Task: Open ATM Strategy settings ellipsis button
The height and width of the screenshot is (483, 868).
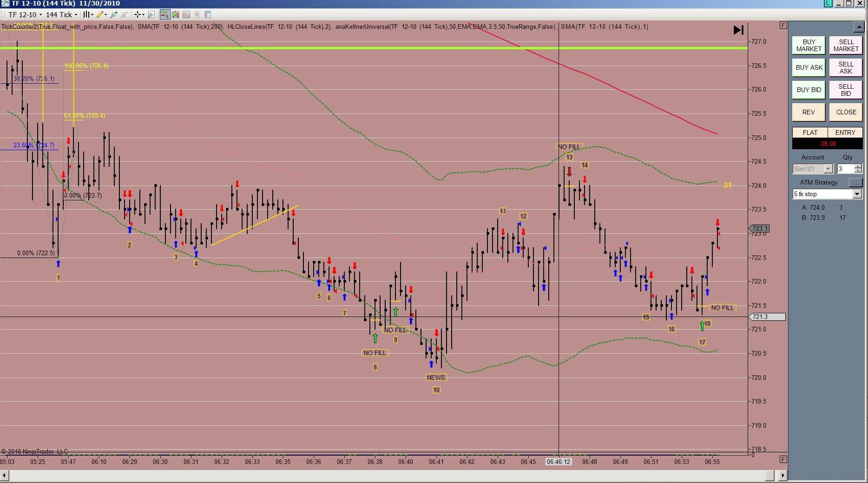Action: [855, 183]
